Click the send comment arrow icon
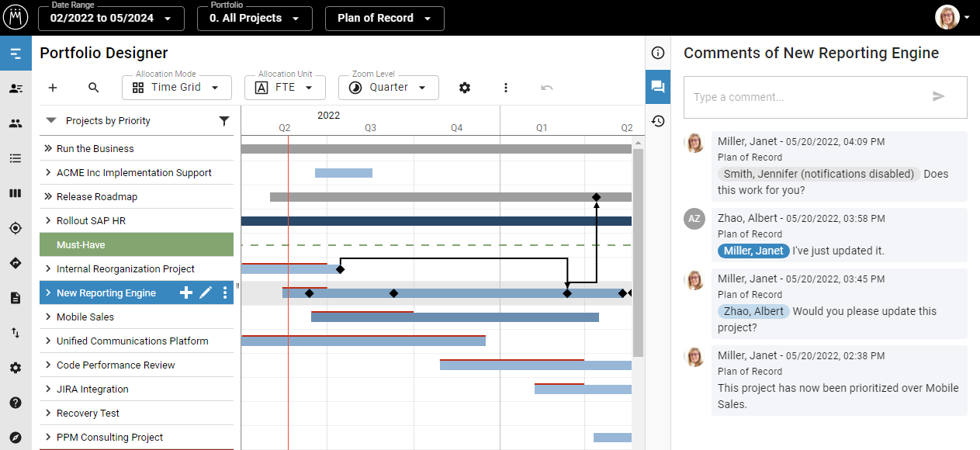Image resolution: width=980 pixels, height=450 pixels. (x=939, y=96)
